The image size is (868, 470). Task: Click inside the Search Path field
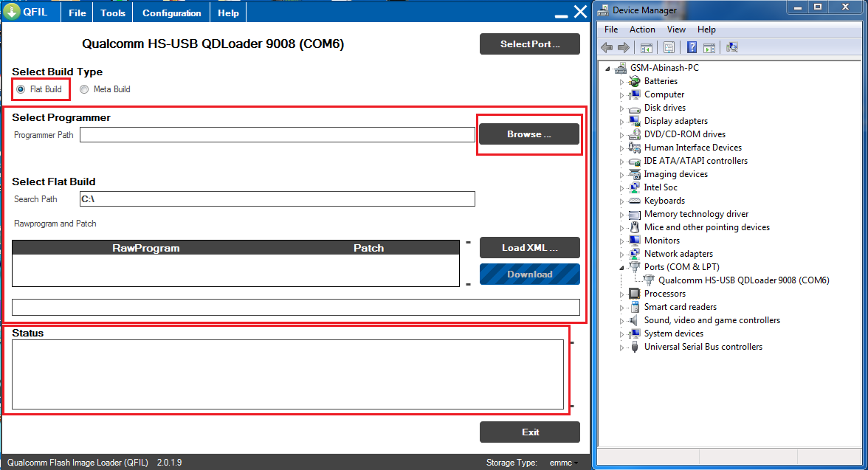(277, 198)
